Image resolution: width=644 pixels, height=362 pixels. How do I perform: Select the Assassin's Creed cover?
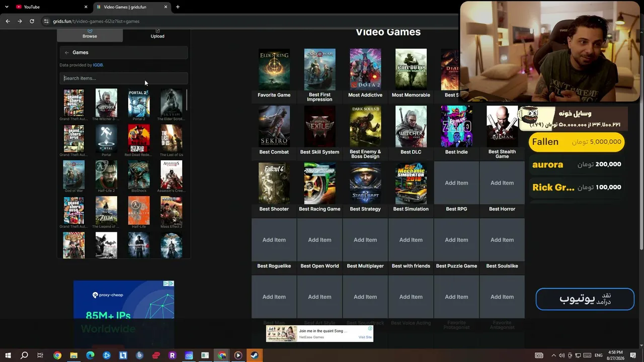click(172, 174)
